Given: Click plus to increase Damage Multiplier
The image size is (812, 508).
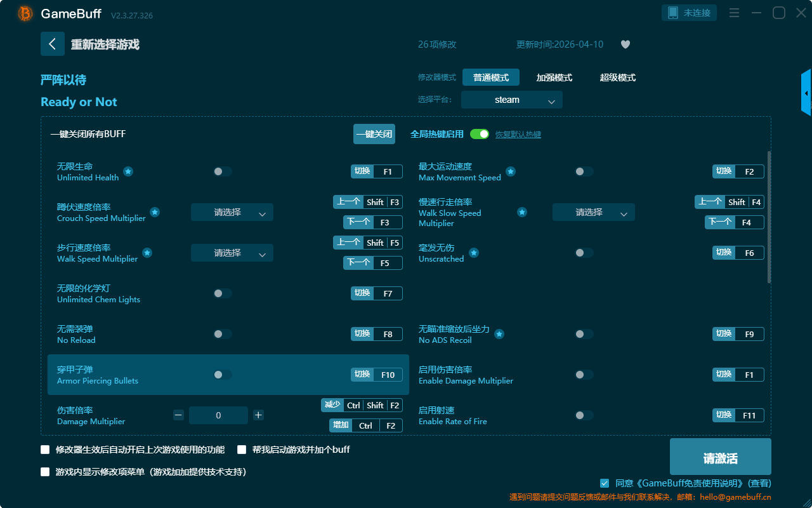Looking at the screenshot, I should pyautogui.click(x=258, y=415).
